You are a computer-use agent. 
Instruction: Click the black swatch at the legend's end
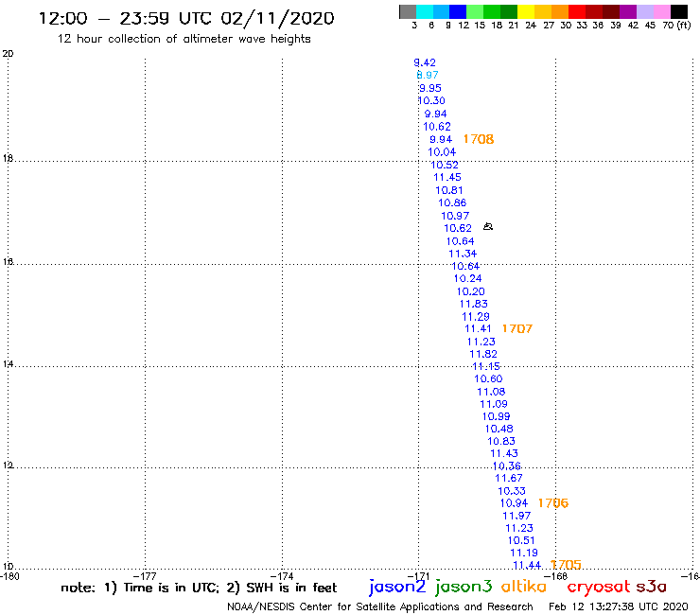[x=679, y=11]
